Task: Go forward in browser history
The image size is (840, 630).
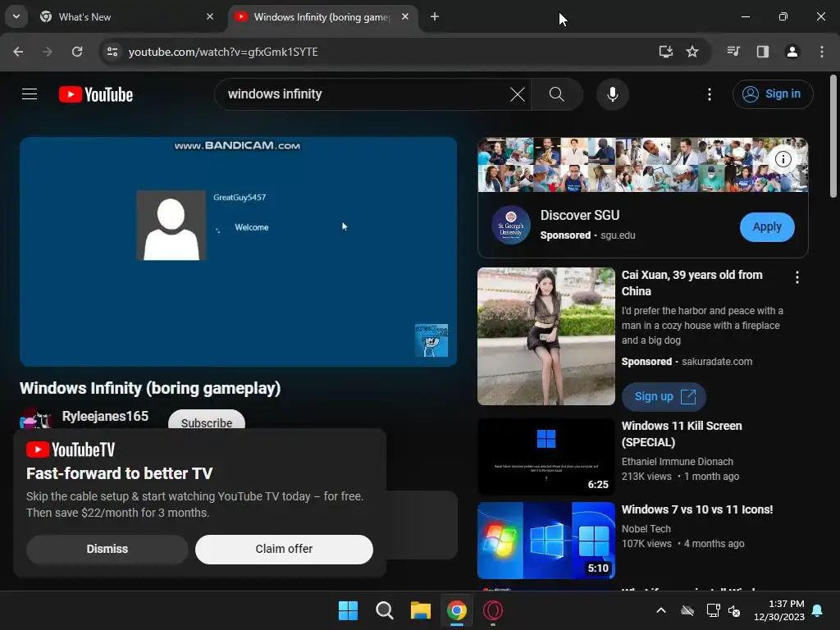Action: (48, 52)
